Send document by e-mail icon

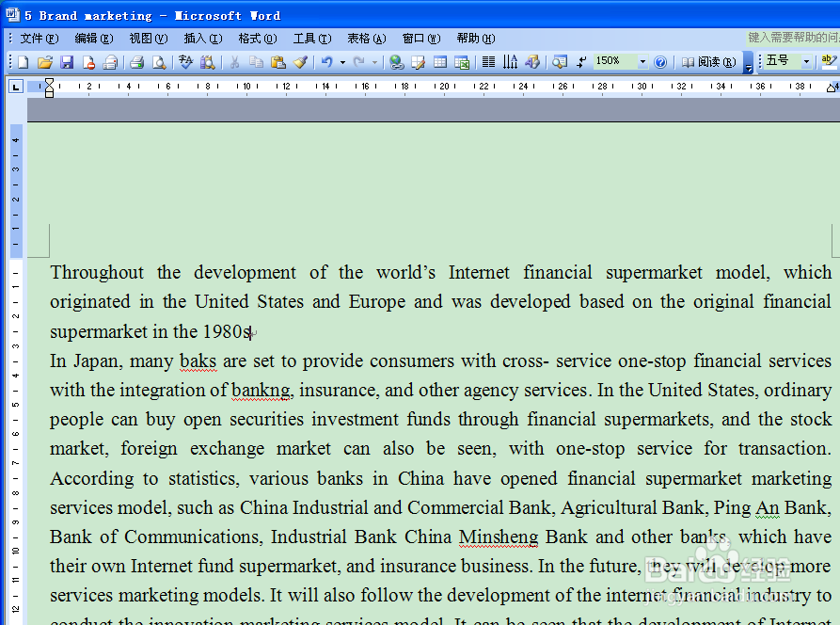[x=110, y=62]
